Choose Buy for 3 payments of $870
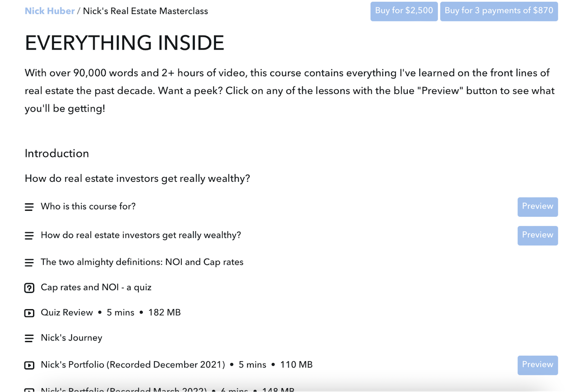Image resolution: width=577 pixels, height=392 pixels. [499, 11]
